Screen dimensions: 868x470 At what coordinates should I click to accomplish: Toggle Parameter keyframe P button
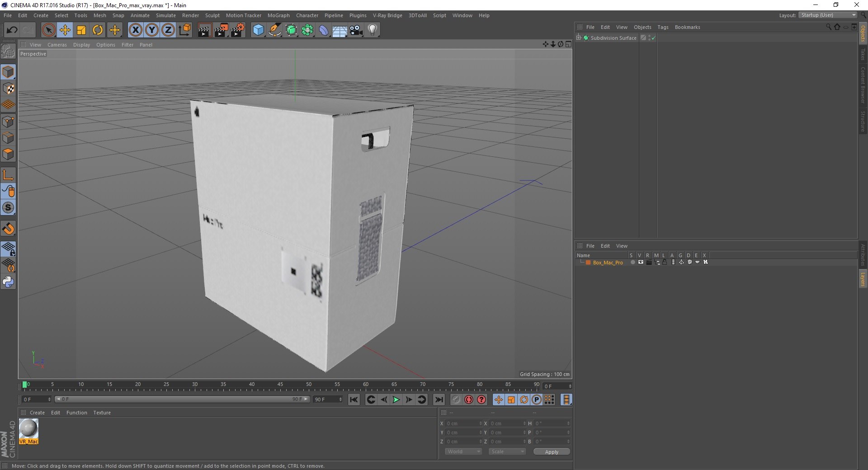537,399
